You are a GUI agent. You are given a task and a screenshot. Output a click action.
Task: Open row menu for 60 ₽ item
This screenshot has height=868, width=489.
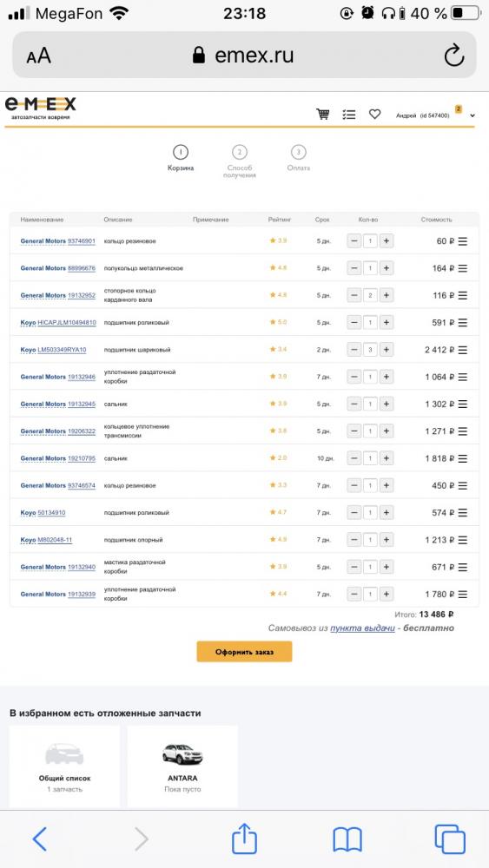click(463, 241)
